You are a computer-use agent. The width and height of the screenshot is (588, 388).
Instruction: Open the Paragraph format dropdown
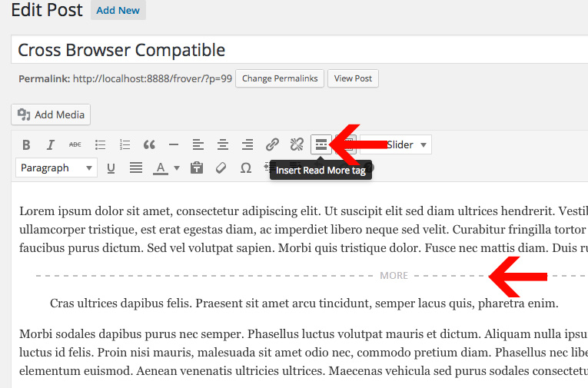pos(57,168)
